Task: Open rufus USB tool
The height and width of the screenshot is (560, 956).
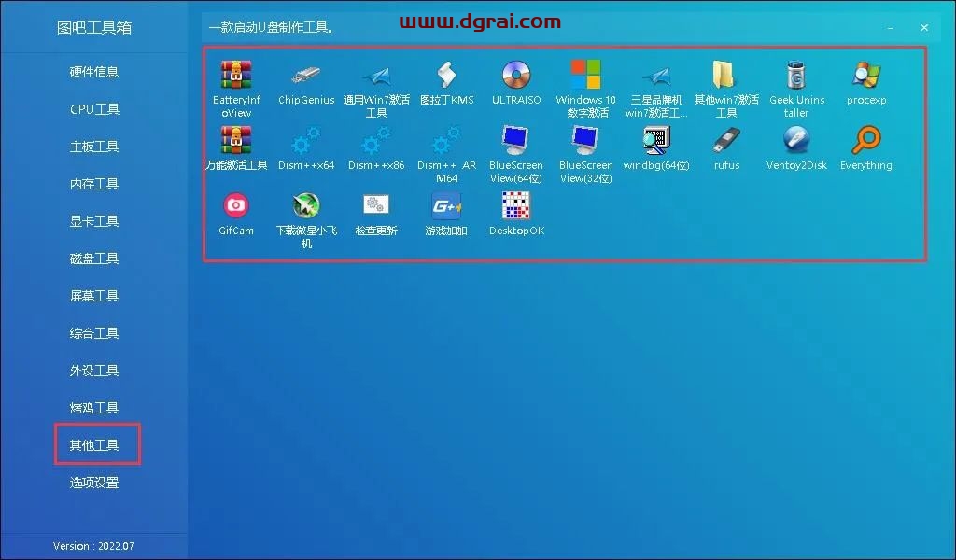Action: click(x=726, y=147)
